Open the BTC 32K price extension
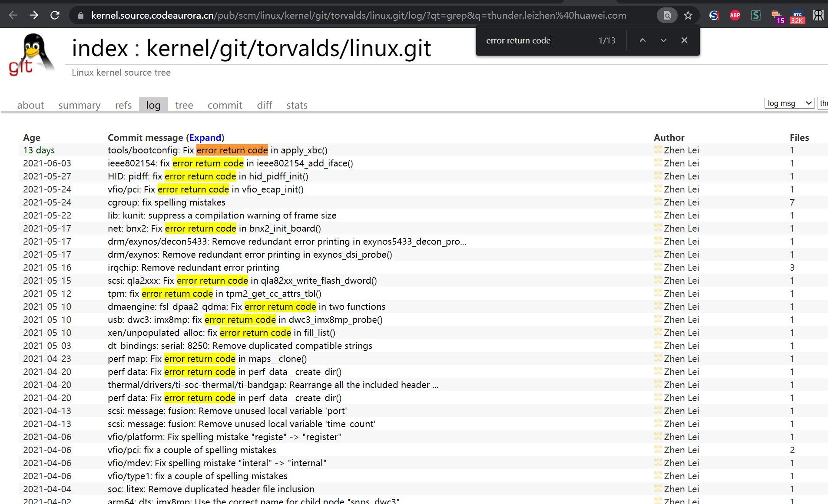 pos(797,17)
